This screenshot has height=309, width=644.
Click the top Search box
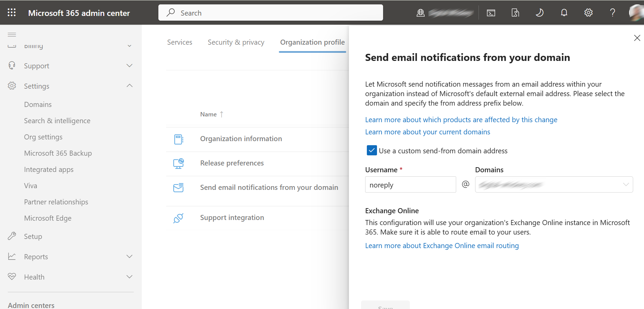pos(270,13)
